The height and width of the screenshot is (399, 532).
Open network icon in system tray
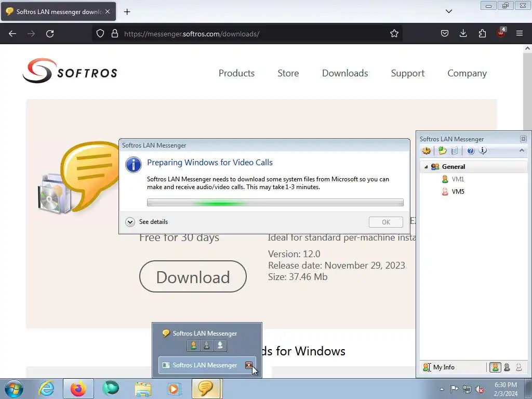[x=467, y=389]
